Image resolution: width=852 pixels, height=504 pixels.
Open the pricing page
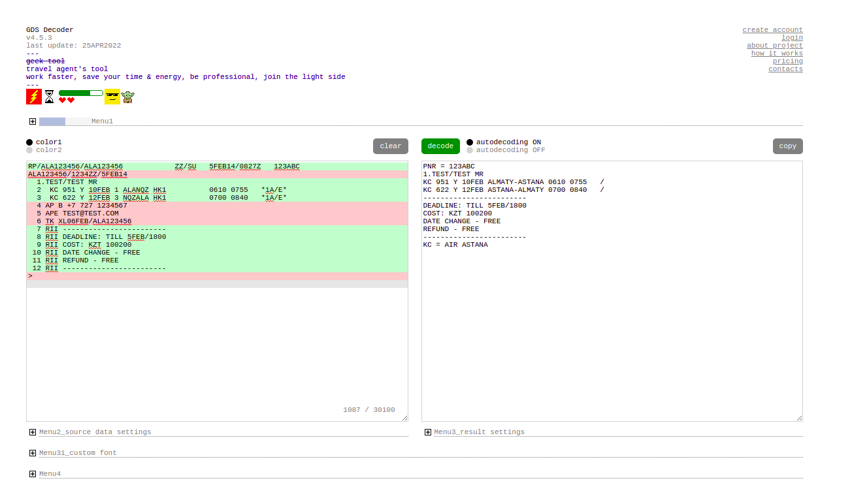coord(788,61)
